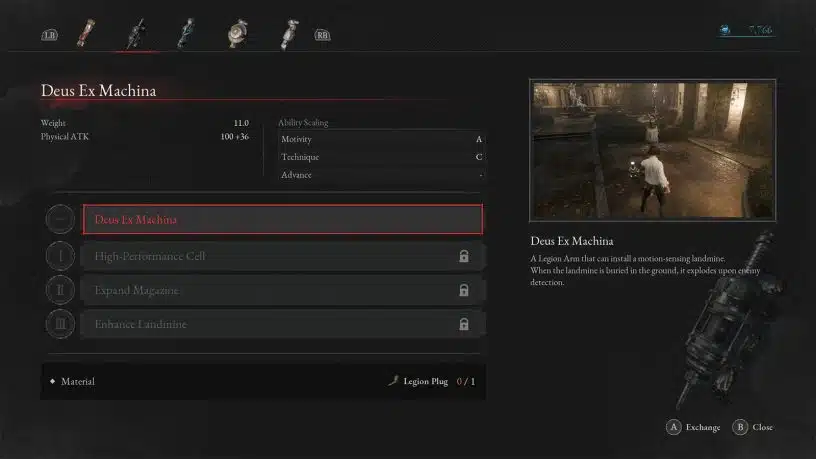Select the first red Legion Arm icon
Viewport: 816px width, 459px height.
tap(86, 33)
